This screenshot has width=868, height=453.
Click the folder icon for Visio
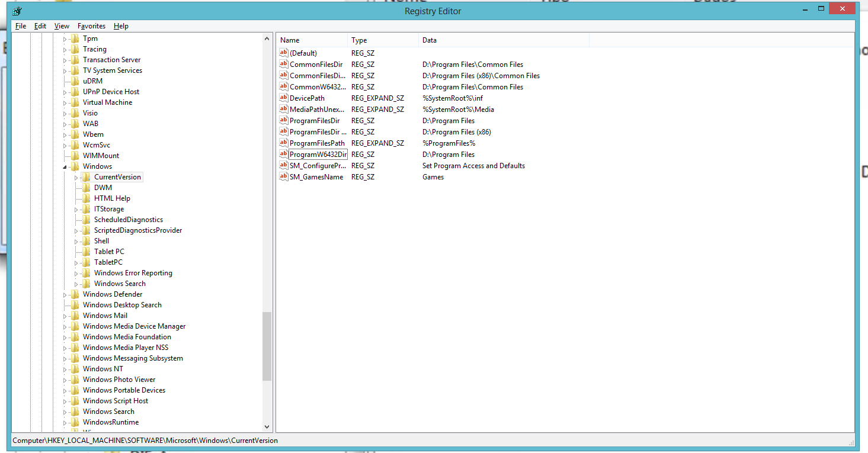coord(75,113)
